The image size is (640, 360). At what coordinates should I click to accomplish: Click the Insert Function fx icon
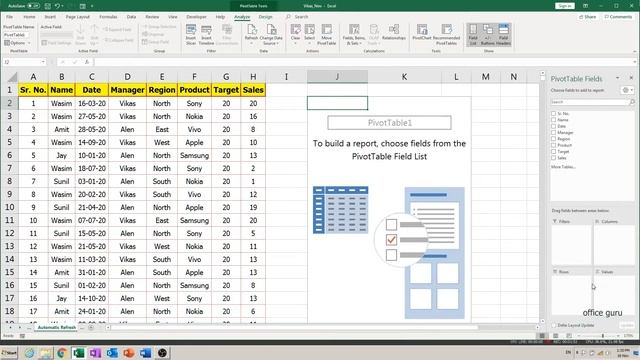(x=87, y=62)
